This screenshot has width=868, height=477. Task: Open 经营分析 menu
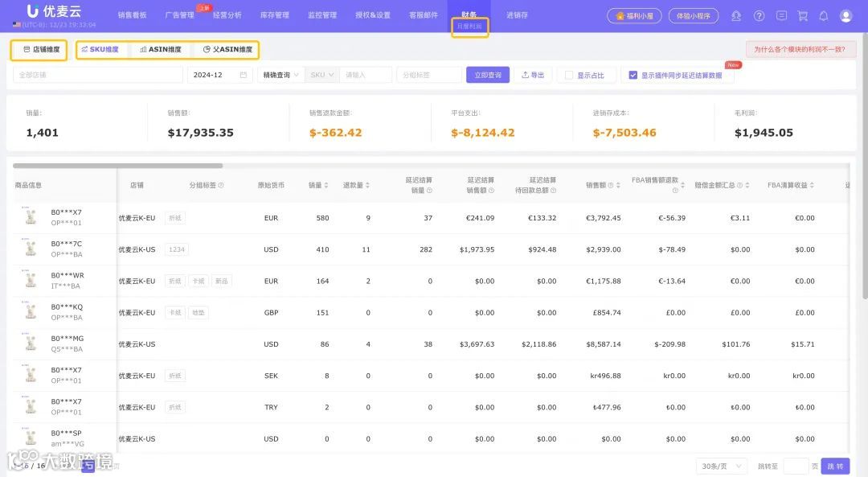click(x=227, y=15)
